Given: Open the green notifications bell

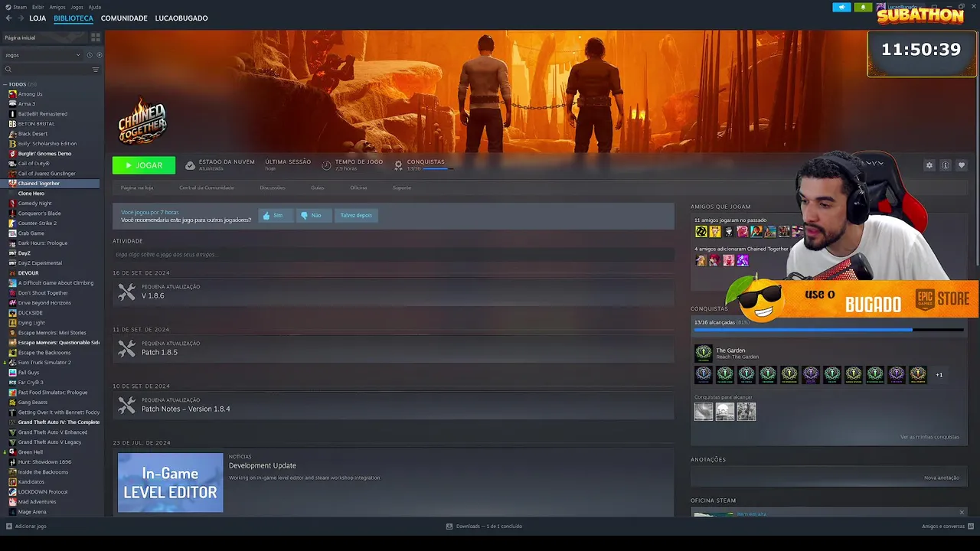Looking at the screenshot, I should tap(863, 7).
